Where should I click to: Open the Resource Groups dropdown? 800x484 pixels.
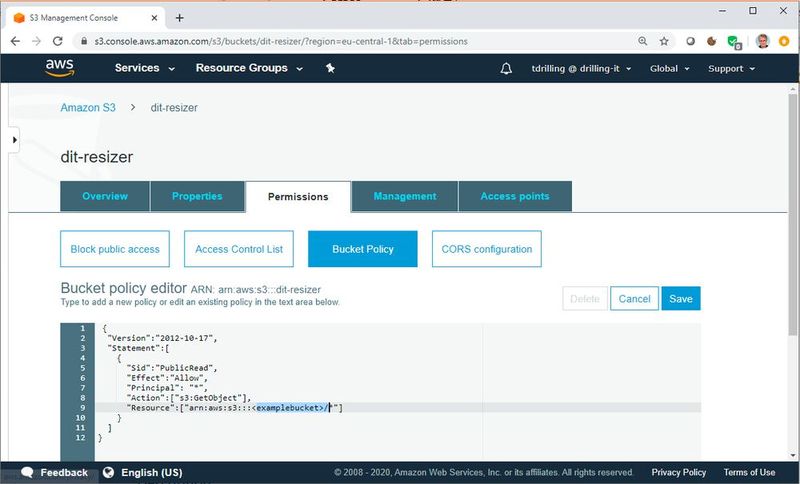click(249, 68)
